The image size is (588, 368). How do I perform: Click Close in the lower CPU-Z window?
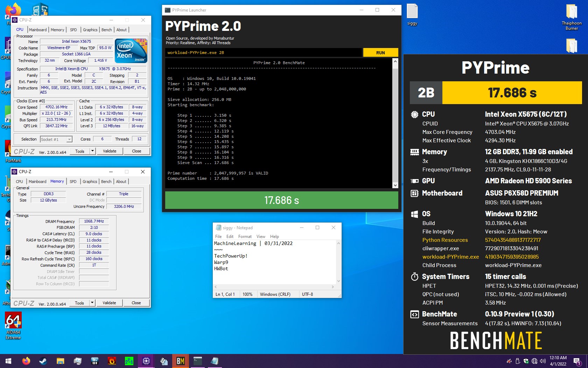tap(136, 303)
